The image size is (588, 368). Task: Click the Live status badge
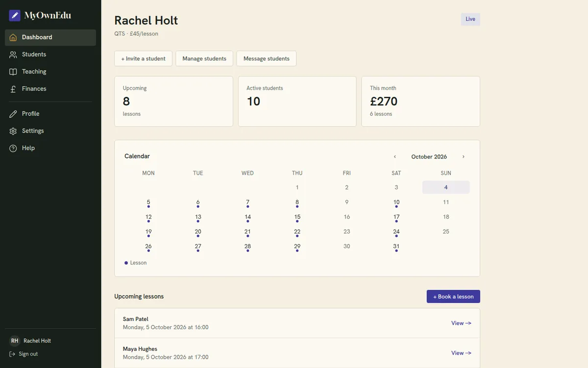(x=470, y=19)
